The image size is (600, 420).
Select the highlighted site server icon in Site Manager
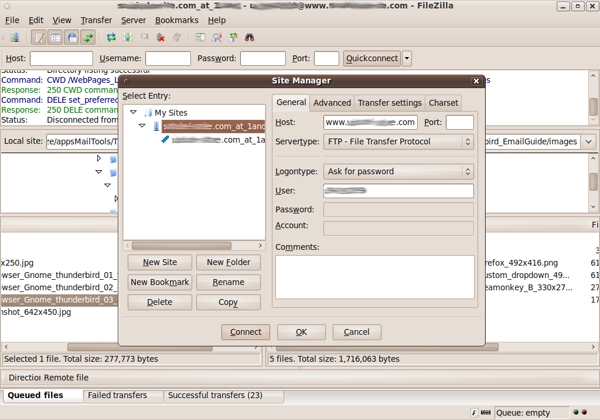coord(156,126)
